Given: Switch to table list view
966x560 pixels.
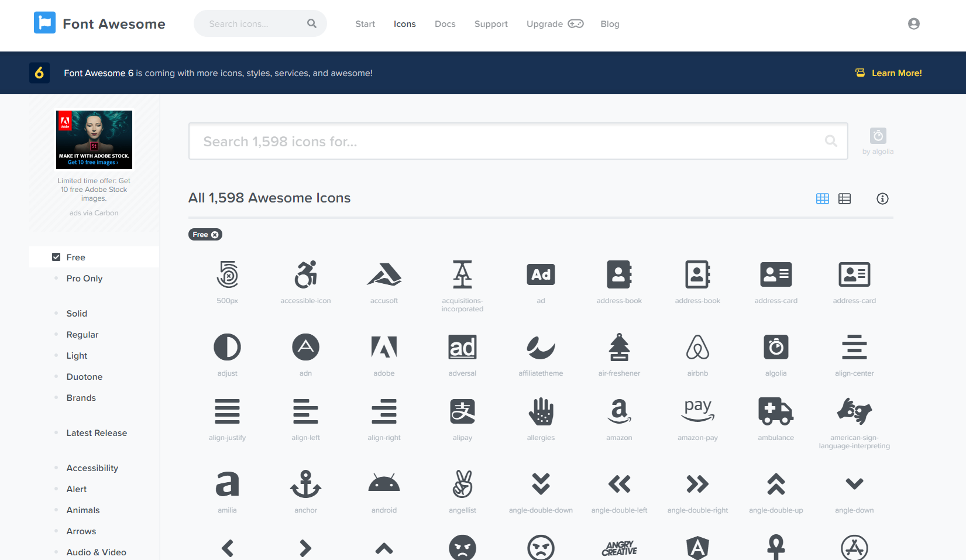Looking at the screenshot, I should (844, 199).
